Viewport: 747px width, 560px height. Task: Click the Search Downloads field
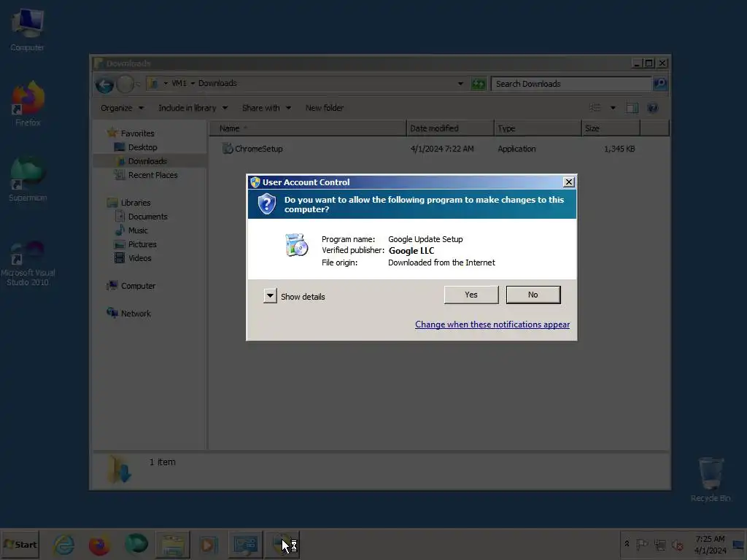click(x=571, y=84)
